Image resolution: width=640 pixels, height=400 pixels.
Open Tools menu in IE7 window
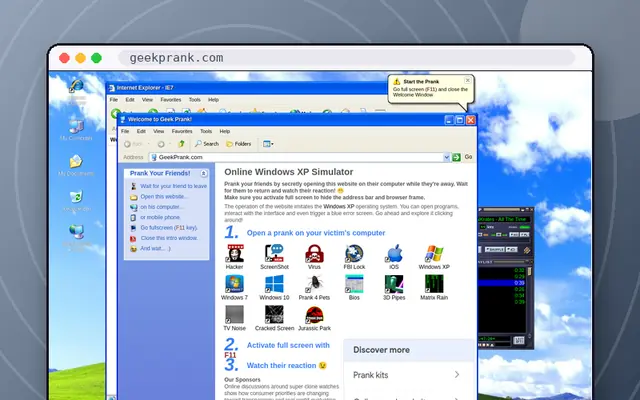pos(195,100)
